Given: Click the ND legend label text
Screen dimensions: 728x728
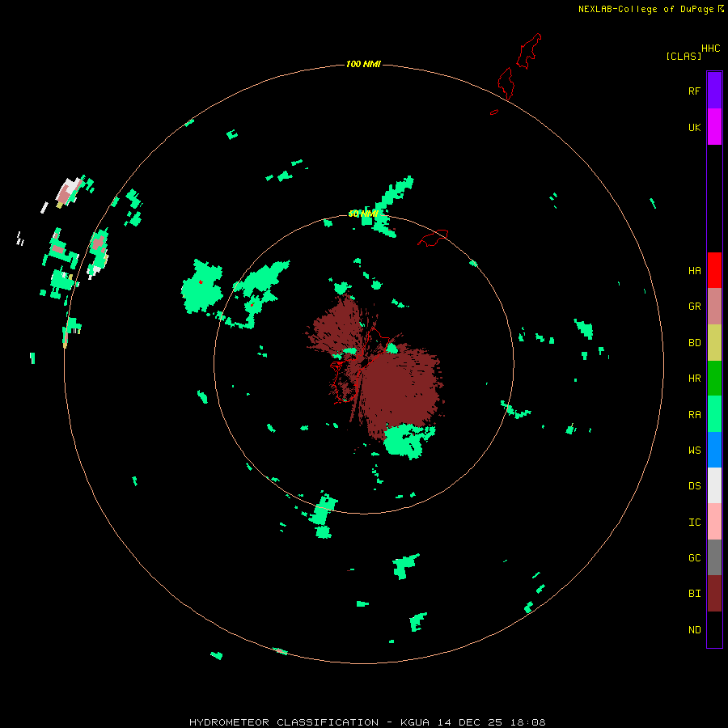Looking at the screenshot, I should coord(694,630).
